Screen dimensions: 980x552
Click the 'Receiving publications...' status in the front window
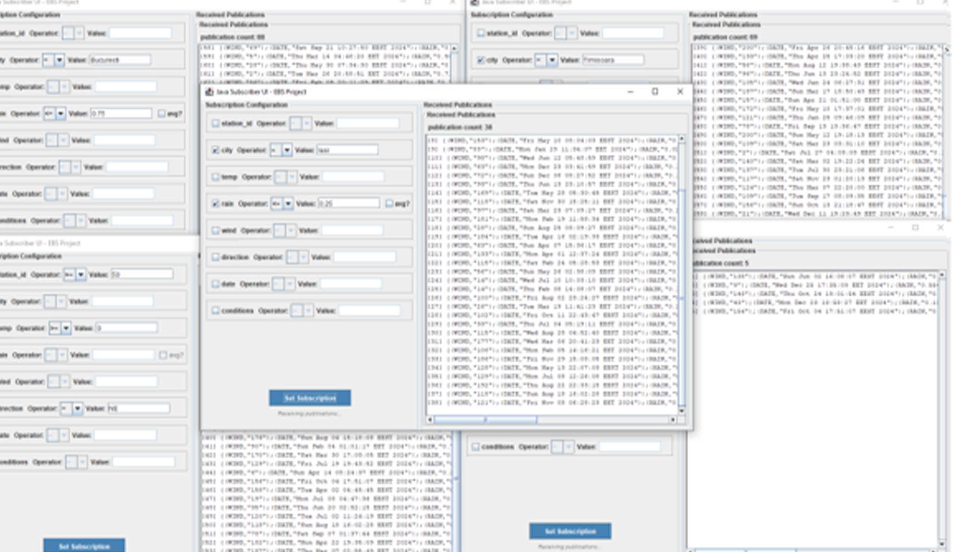coord(309,414)
